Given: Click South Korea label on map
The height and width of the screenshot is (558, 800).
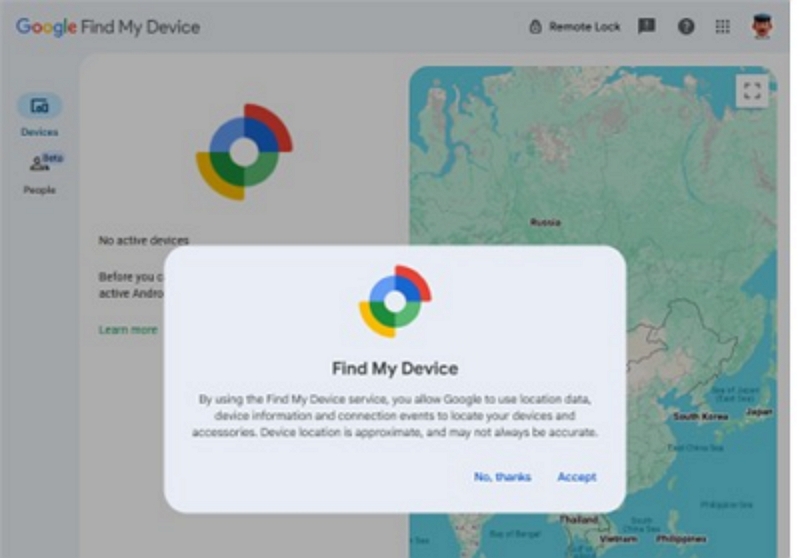Looking at the screenshot, I should (x=701, y=417).
